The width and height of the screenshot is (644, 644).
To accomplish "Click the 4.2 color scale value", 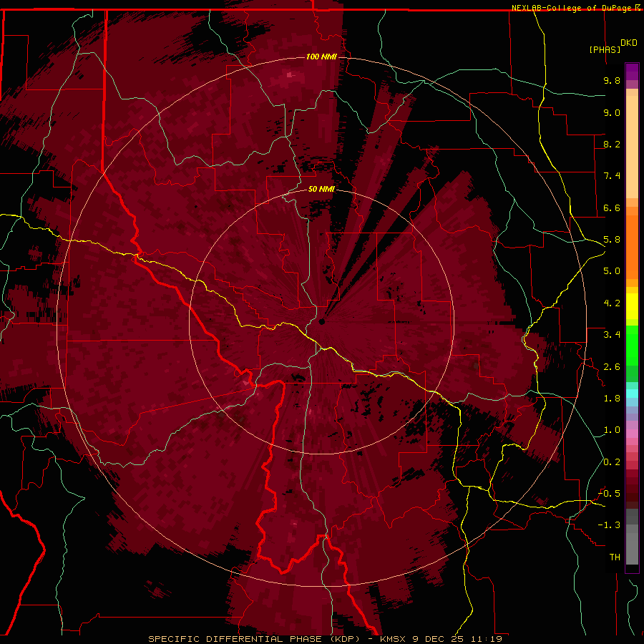I will pyautogui.click(x=612, y=303).
